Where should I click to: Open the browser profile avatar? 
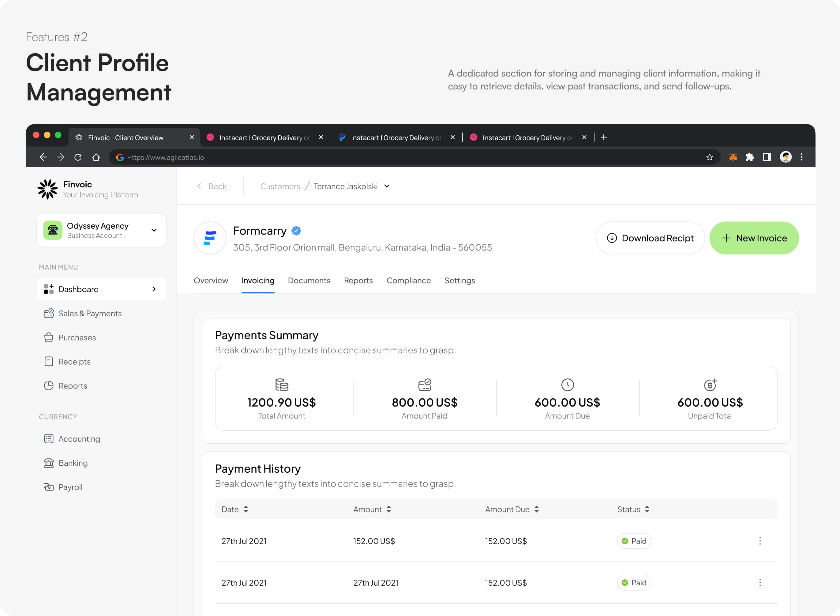[786, 157]
